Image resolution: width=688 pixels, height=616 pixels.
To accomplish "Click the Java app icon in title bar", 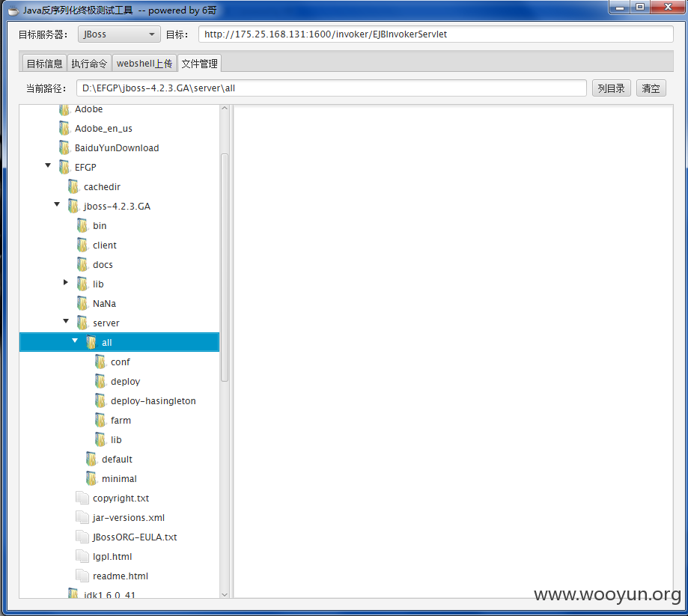I will 13,10.
